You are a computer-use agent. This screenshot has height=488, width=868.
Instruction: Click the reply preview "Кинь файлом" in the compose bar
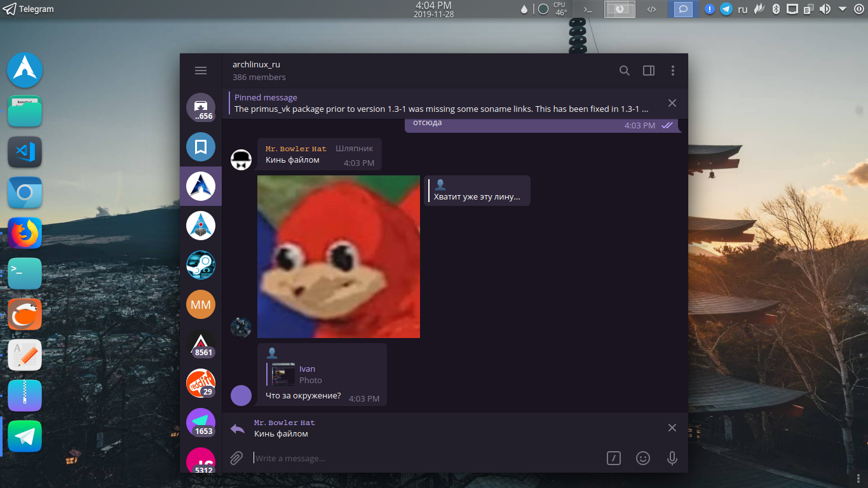point(281,434)
